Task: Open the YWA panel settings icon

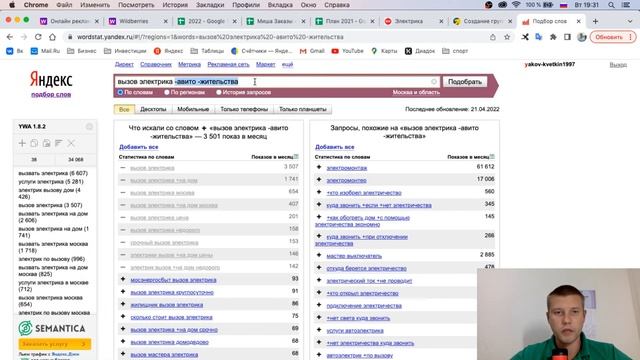Action: click(89, 127)
